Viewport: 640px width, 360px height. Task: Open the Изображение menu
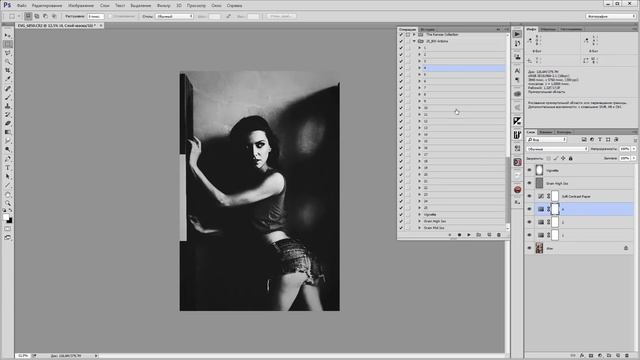click(81, 6)
